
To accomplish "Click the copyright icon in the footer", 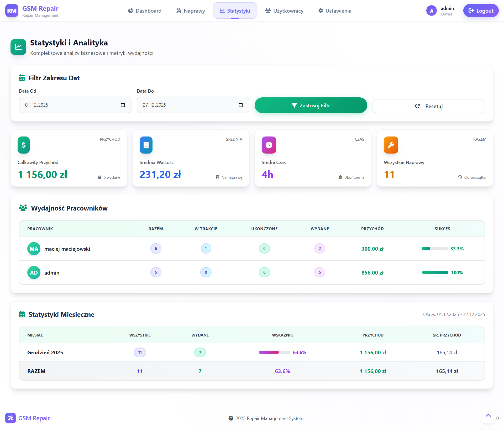I will tap(231, 418).
